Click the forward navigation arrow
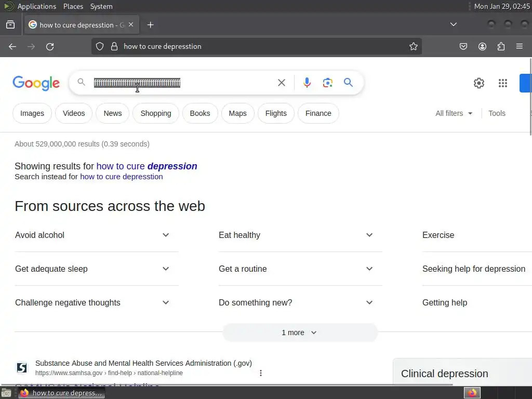Image resolution: width=532 pixels, height=399 pixels. (x=31, y=46)
